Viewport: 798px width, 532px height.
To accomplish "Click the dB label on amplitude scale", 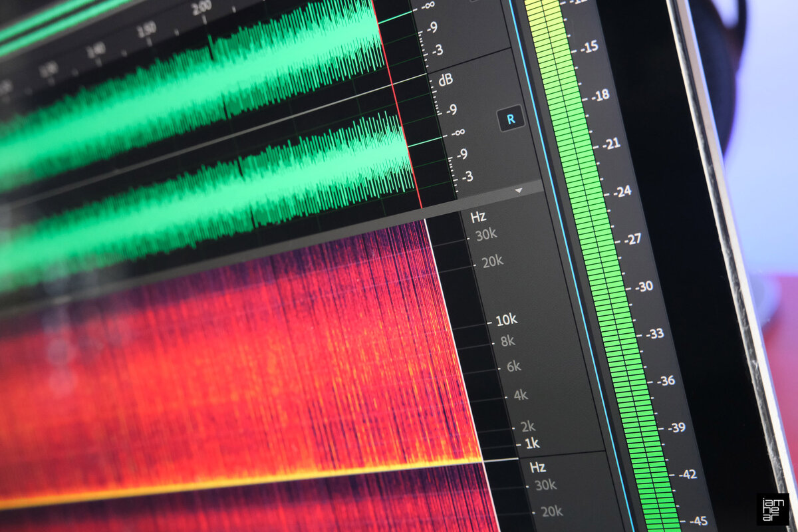I will tap(446, 80).
